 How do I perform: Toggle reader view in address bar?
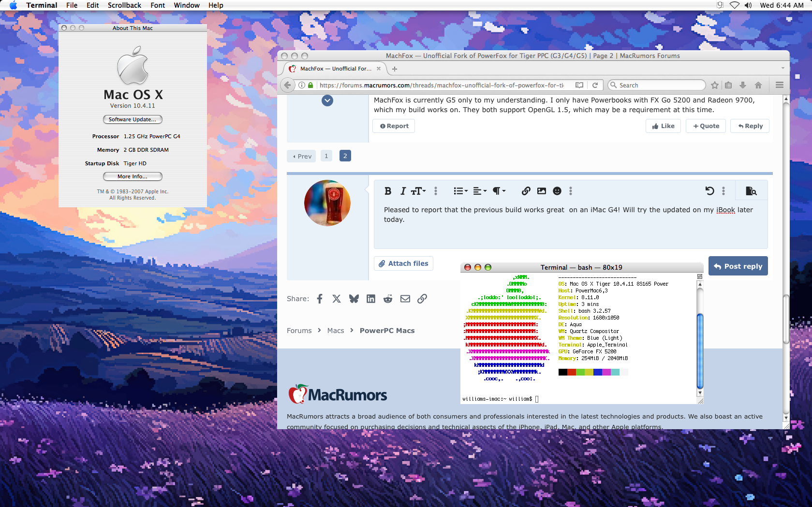(579, 85)
